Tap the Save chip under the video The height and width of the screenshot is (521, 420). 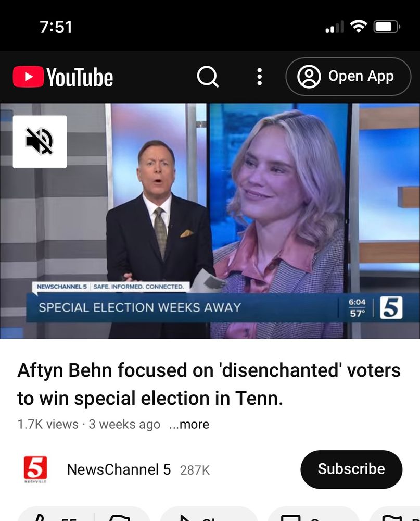[x=313, y=515]
